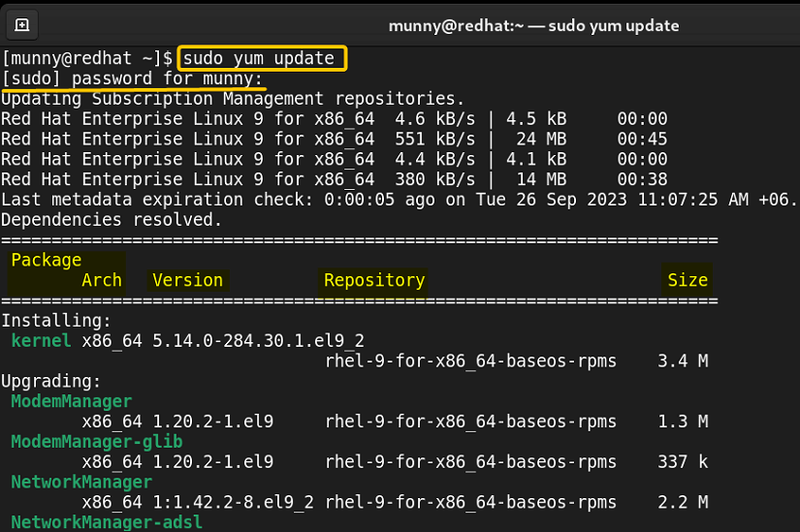Click the '[munny@redhat ~]$' shell prompt
This screenshot has width=800, height=532.
87,59
